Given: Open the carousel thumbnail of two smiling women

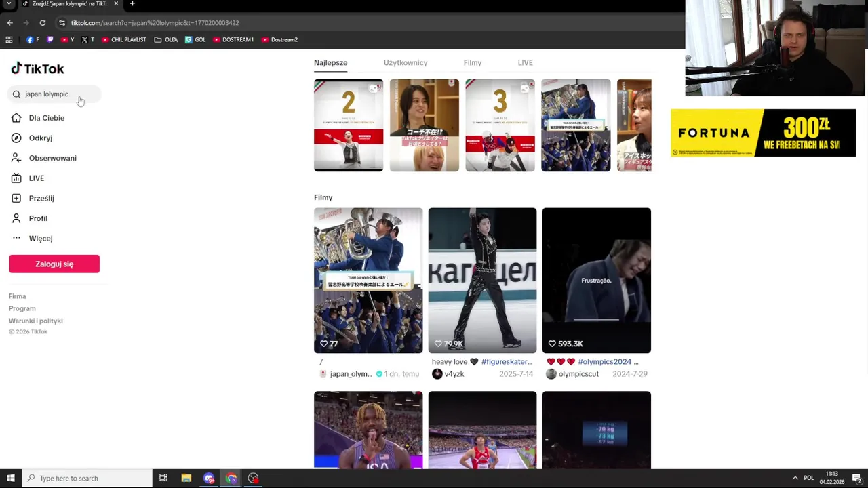Looking at the screenshot, I should pos(425,125).
